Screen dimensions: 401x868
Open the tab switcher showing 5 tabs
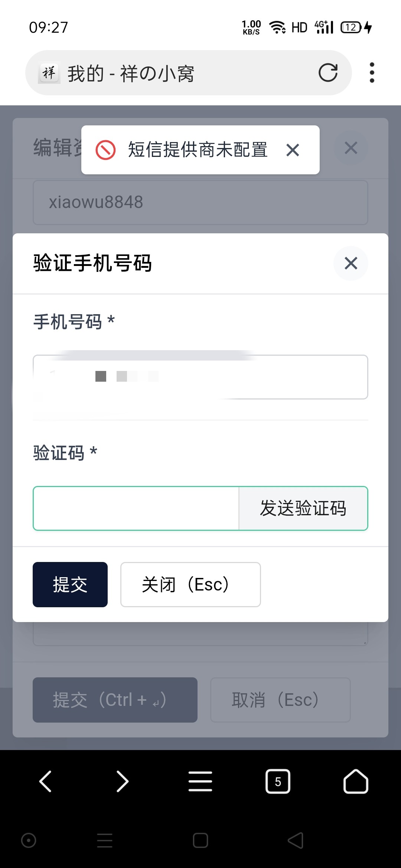[x=278, y=781]
